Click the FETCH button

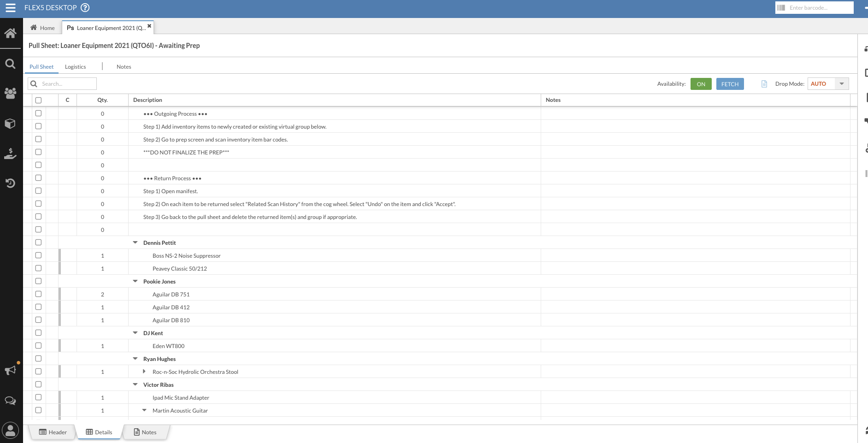pos(730,84)
